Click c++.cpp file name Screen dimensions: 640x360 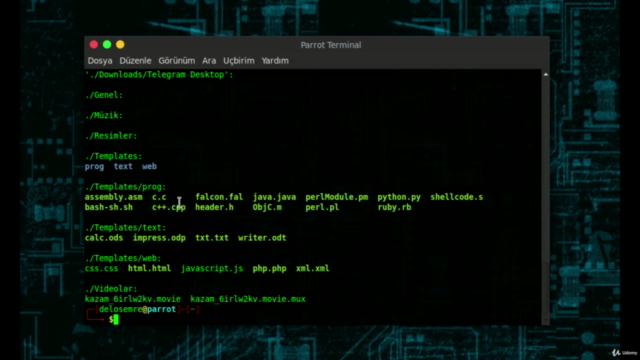pyautogui.click(x=169, y=207)
